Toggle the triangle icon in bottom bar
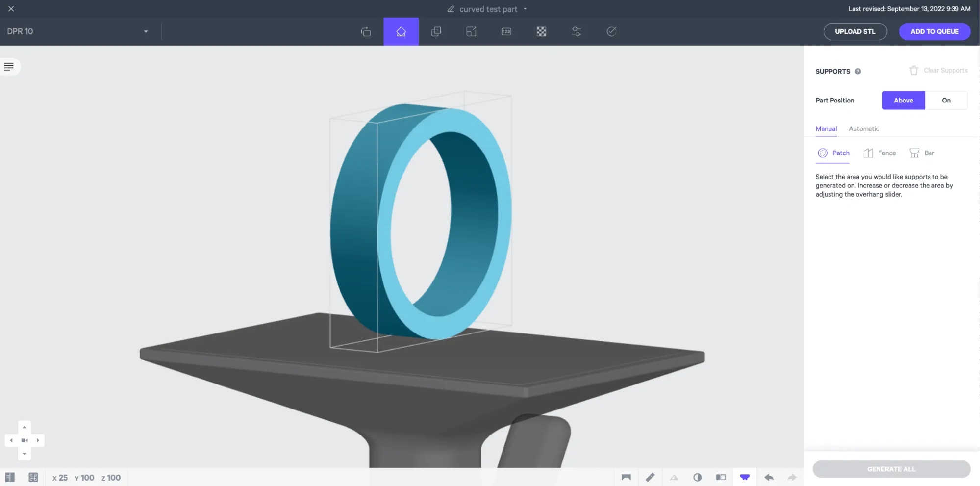Image resolution: width=980 pixels, height=486 pixels. coord(674,477)
